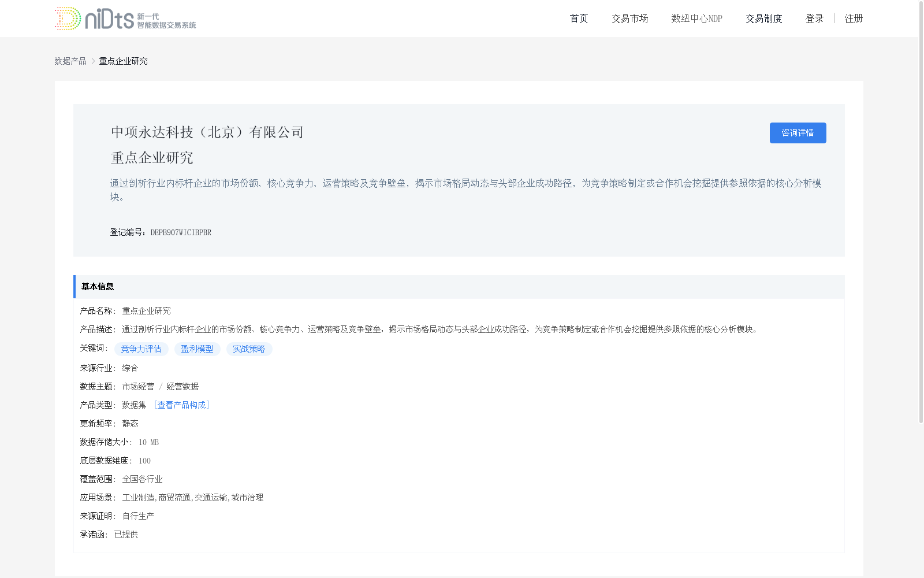The width and height of the screenshot is (924, 578).
Task: Select the 竞争力评估 keyword tag
Action: coord(141,349)
